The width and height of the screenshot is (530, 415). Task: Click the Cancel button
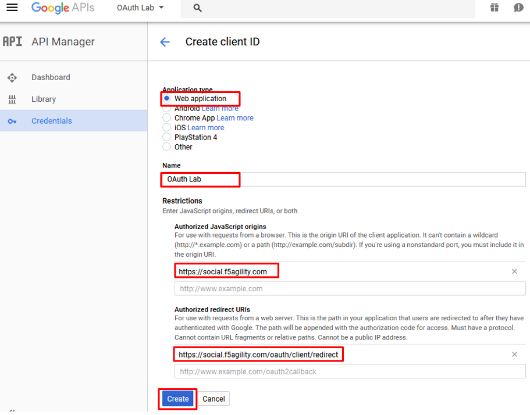pyautogui.click(x=214, y=399)
